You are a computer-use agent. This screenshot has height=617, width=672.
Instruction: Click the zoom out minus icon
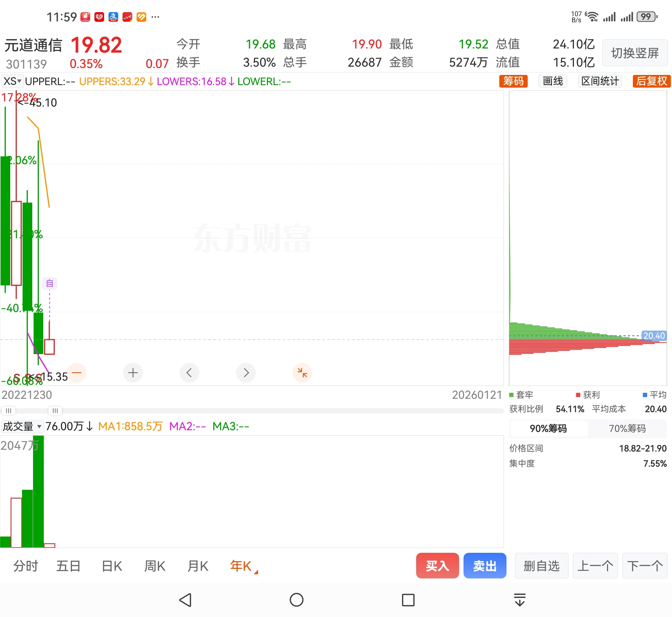(77, 373)
